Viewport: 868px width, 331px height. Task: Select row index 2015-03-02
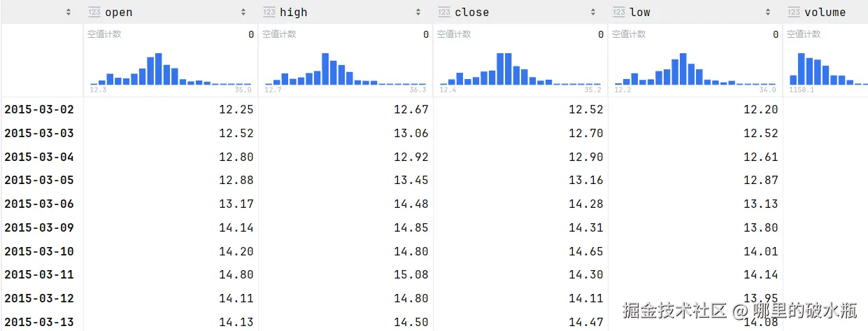tap(39, 109)
